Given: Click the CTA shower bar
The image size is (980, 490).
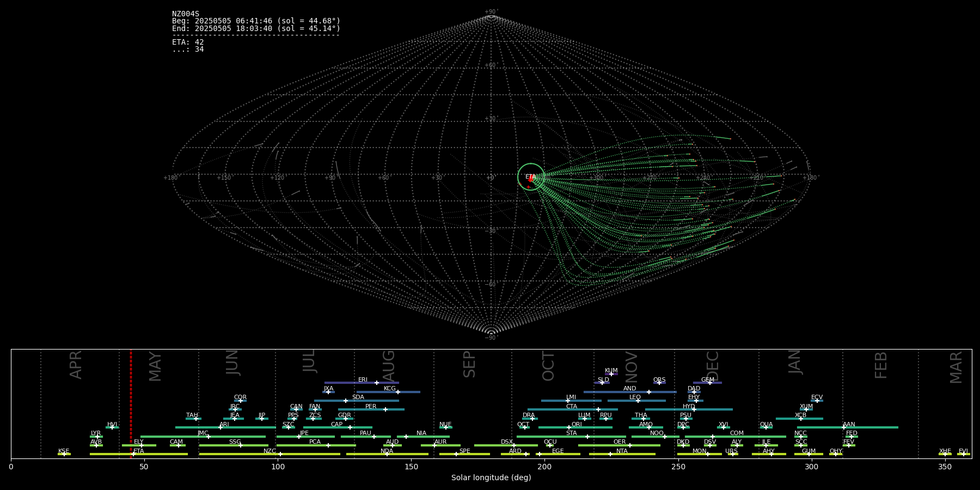Looking at the screenshot, I should 573,409.
